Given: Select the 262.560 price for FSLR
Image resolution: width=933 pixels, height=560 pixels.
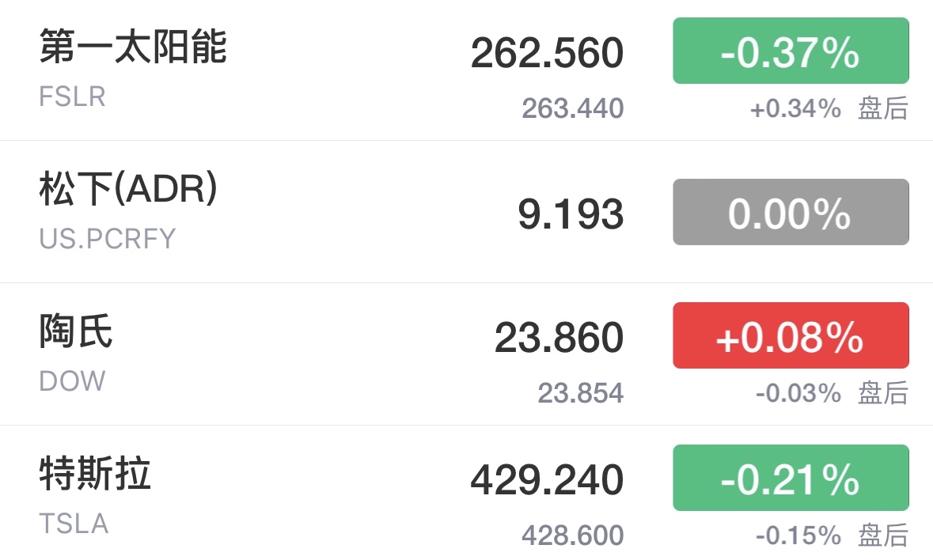Looking at the screenshot, I should pyautogui.click(x=547, y=53).
